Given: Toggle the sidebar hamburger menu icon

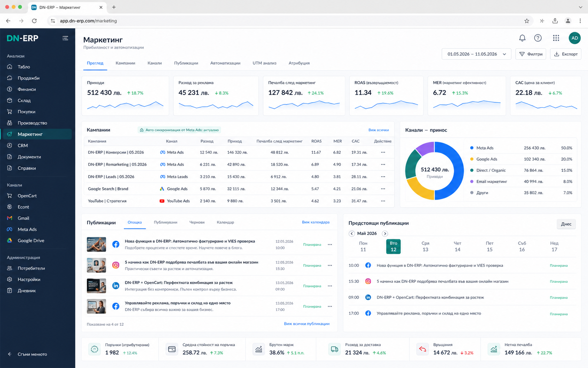Looking at the screenshot, I should pyautogui.click(x=65, y=38).
